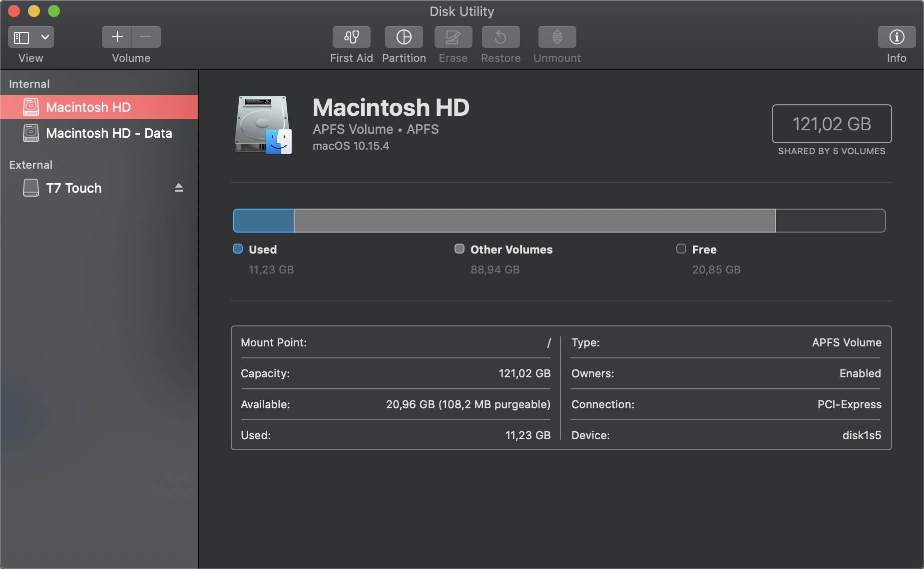Viewport: 924px width, 569px height.
Task: Click the sidebar View icon button
Action: click(x=21, y=37)
